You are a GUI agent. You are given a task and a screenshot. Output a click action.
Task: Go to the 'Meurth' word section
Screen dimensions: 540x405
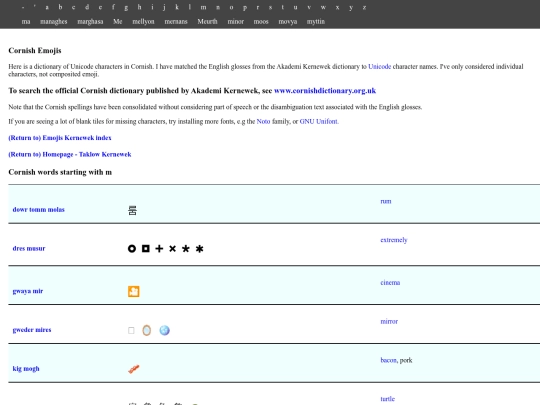click(207, 21)
